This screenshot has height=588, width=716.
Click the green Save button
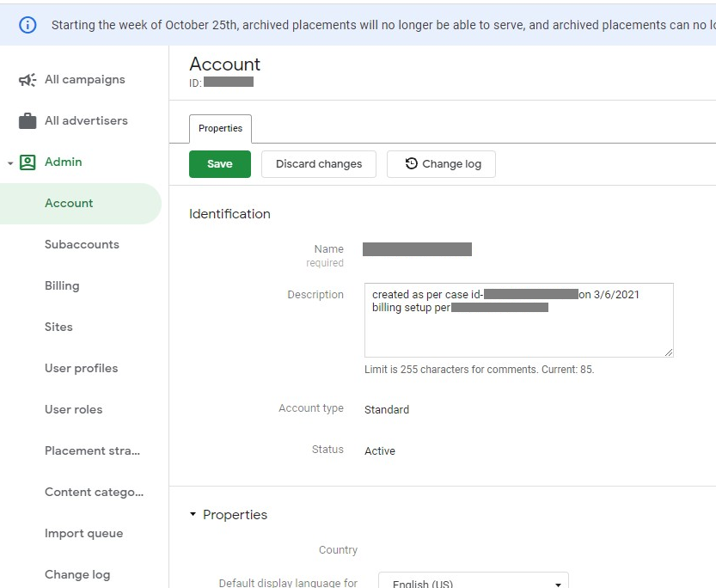click(x=220, y=164)
